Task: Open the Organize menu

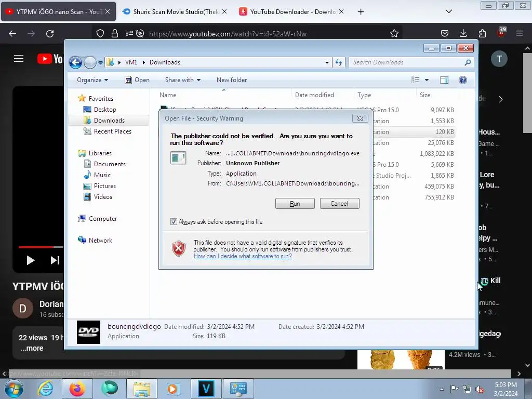Action: (92, 80)
